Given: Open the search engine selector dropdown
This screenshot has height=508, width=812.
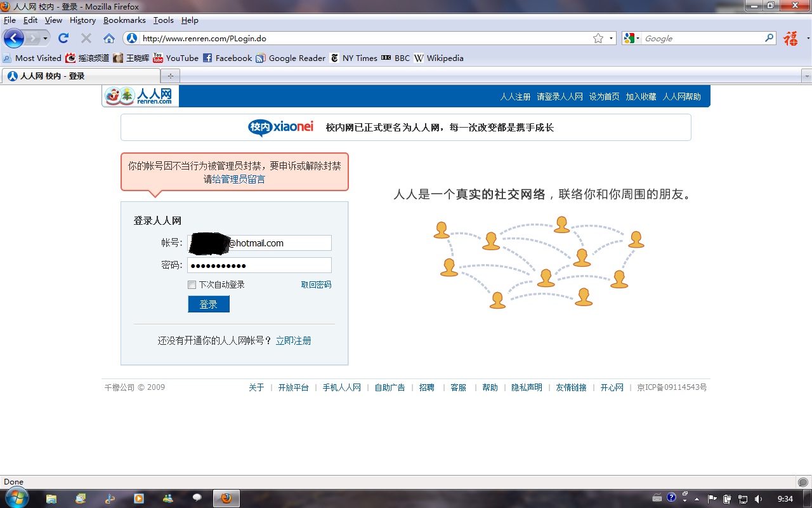Looking at the screenshot, I should [638, 38].
